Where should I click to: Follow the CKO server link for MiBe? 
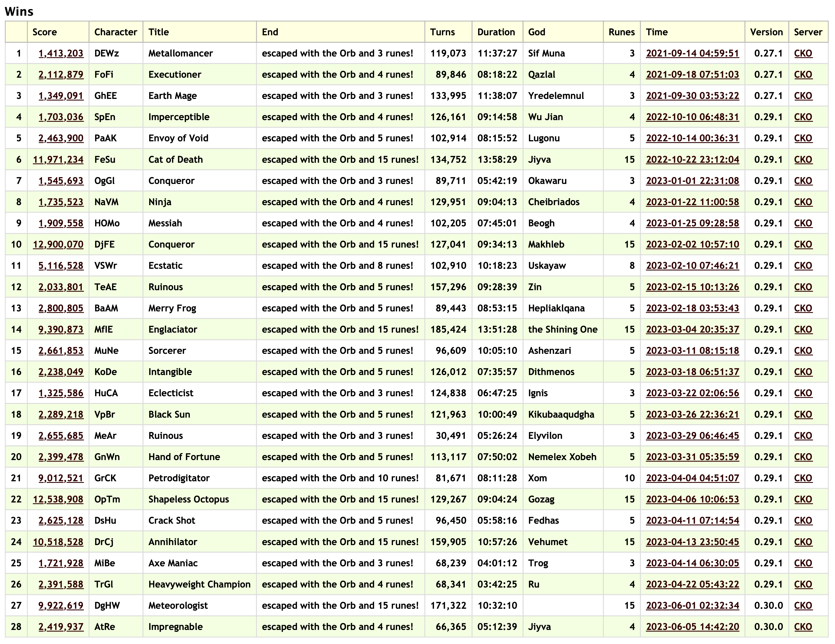click(803, 563)
